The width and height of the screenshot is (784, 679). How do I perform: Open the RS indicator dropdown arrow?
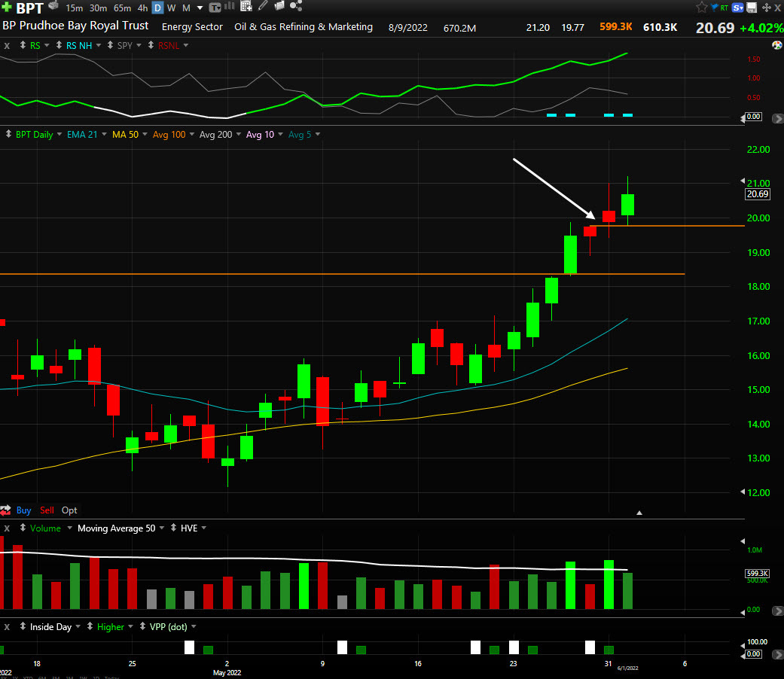pos(47,45)
